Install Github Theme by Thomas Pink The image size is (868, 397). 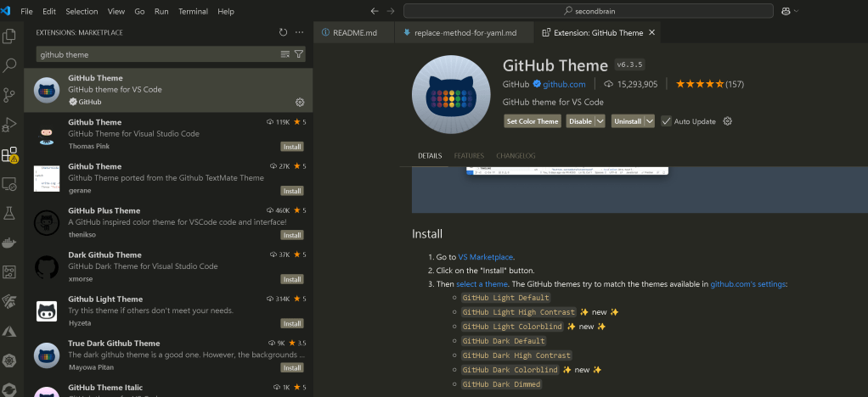[x=291, y=147]
